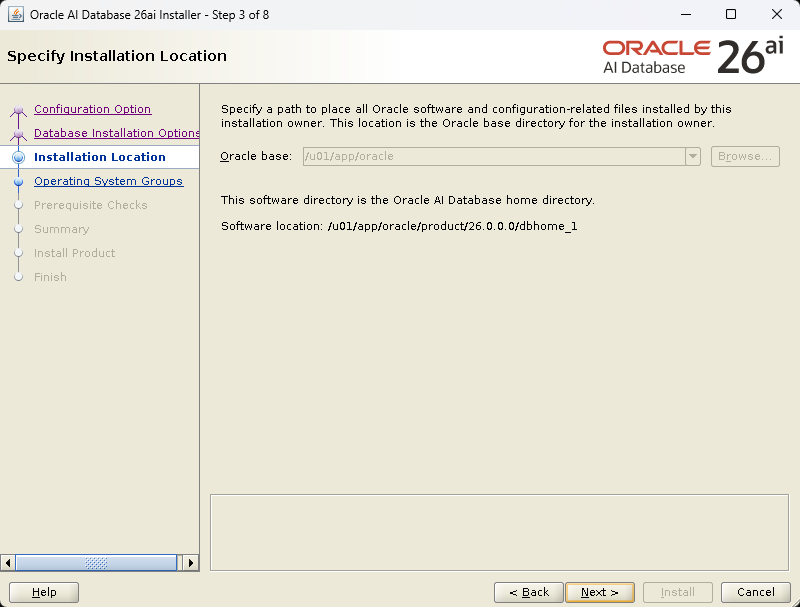
Task: Click the Installation Location step marker
Action: [18, 157]
